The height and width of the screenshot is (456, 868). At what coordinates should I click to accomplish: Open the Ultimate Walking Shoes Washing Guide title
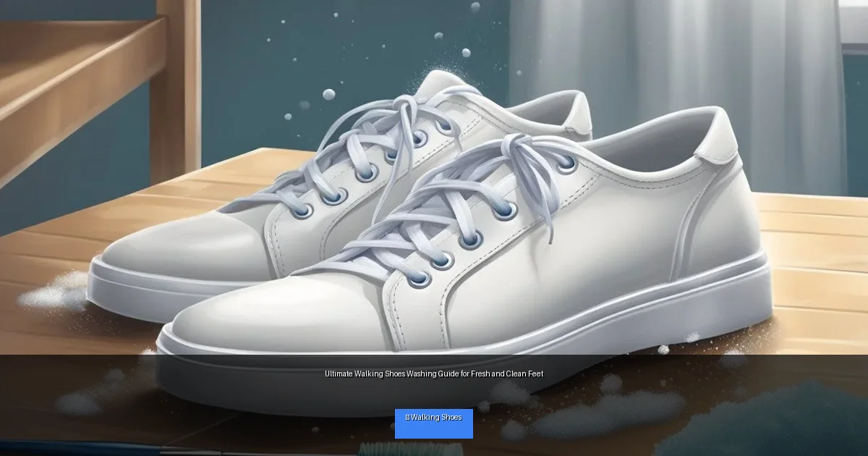[434, 374]
